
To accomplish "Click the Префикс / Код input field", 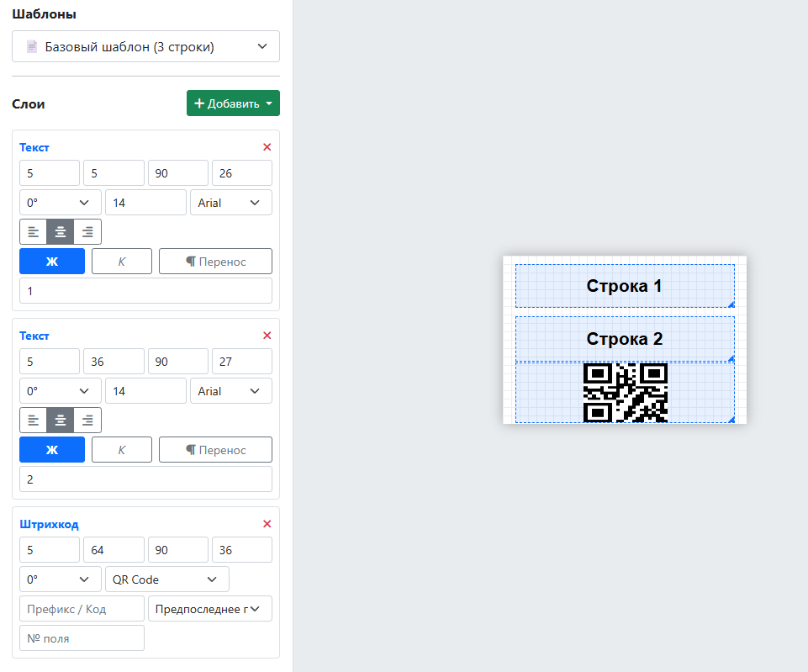I will point(82,609).
